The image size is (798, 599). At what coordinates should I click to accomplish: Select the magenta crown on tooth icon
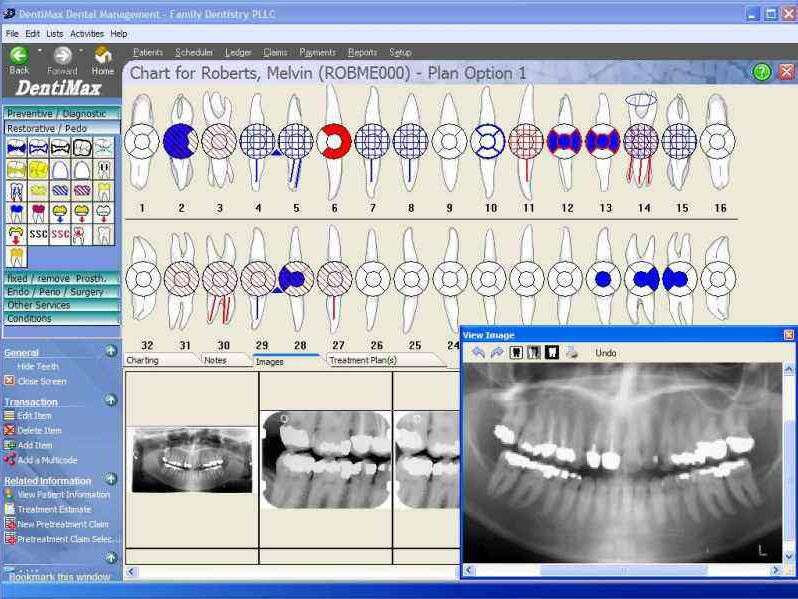39,213
